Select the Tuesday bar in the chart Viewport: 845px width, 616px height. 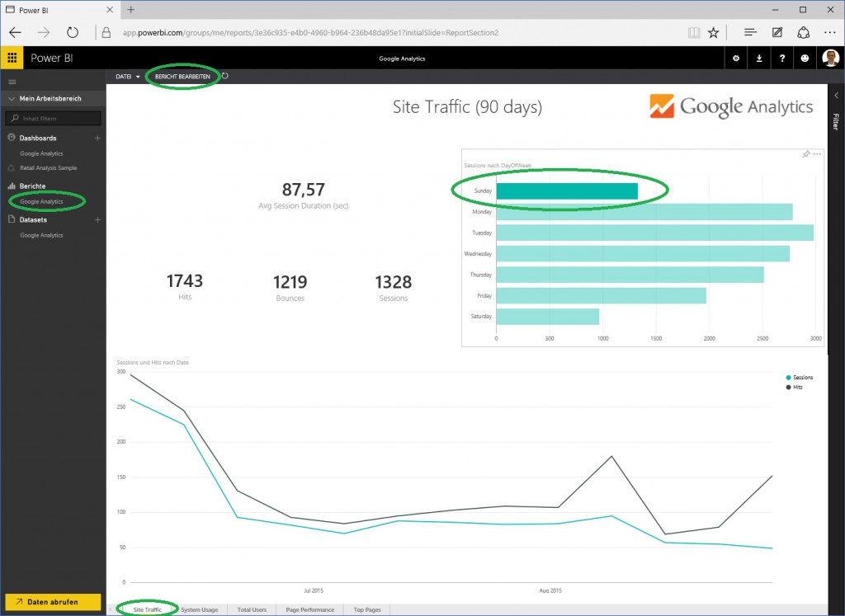point(654,233)
